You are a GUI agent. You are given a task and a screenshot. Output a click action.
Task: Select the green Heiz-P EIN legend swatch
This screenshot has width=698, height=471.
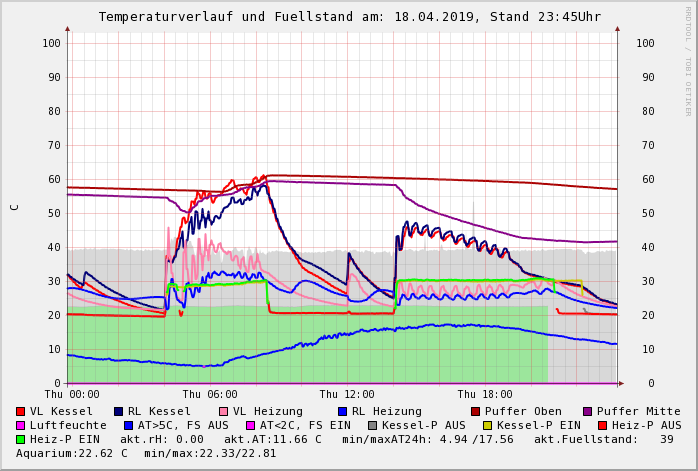pos(21,439)
